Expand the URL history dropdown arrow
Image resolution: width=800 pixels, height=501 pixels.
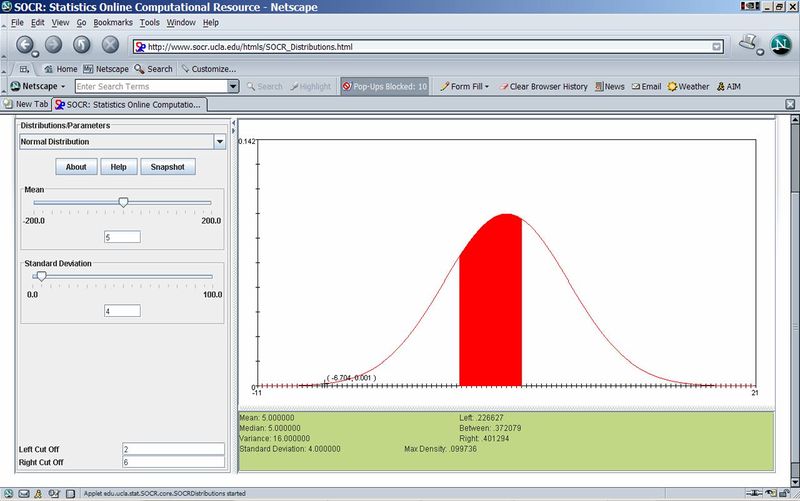[717, 46]
